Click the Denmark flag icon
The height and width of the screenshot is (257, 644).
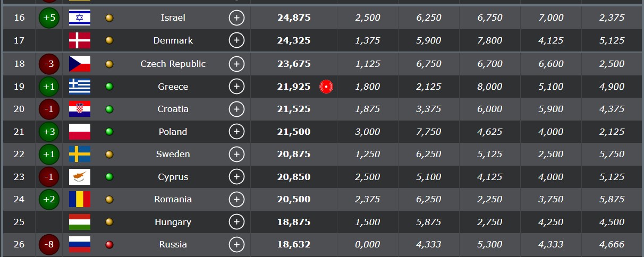pos(80,40)
